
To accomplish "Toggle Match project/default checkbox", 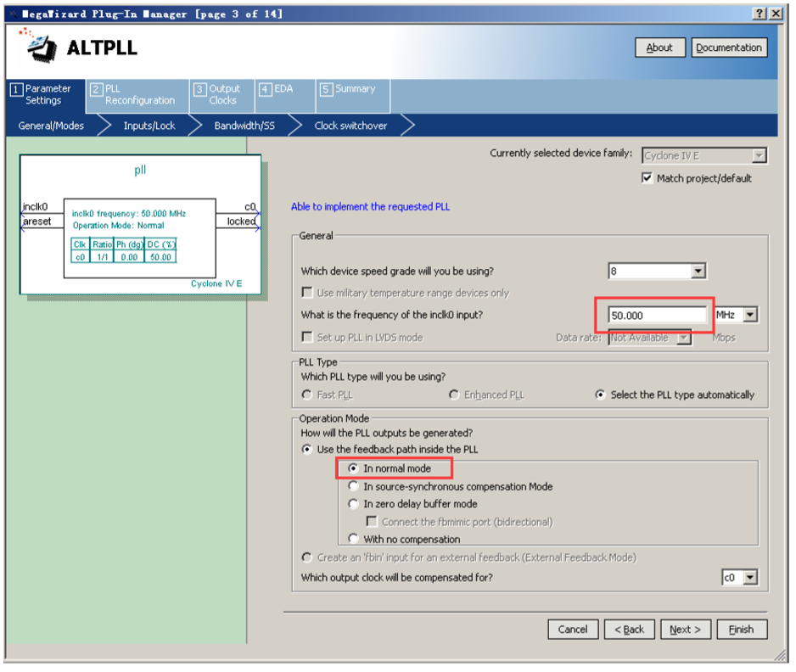I will [x=647, y=178].
